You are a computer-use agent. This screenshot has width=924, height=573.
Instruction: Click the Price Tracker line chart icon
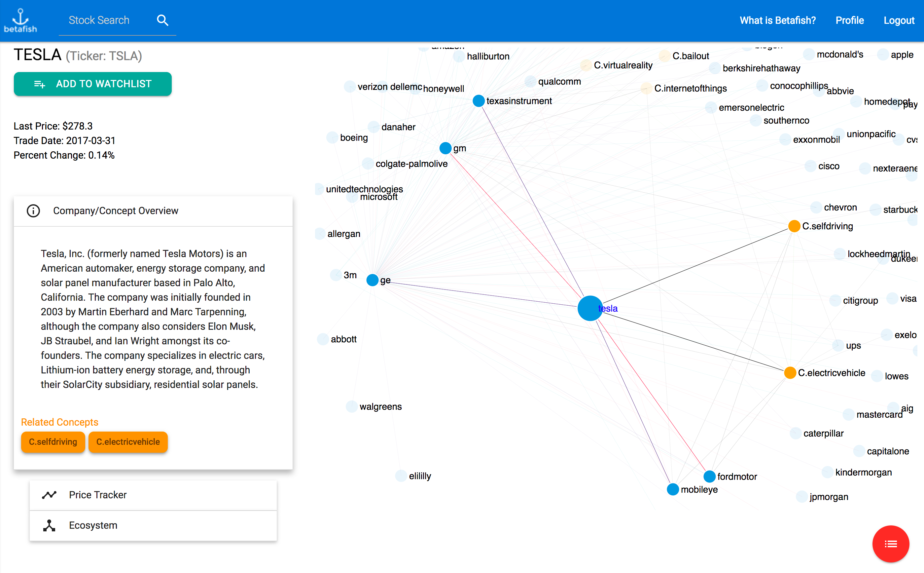click(x=49, y=495)
